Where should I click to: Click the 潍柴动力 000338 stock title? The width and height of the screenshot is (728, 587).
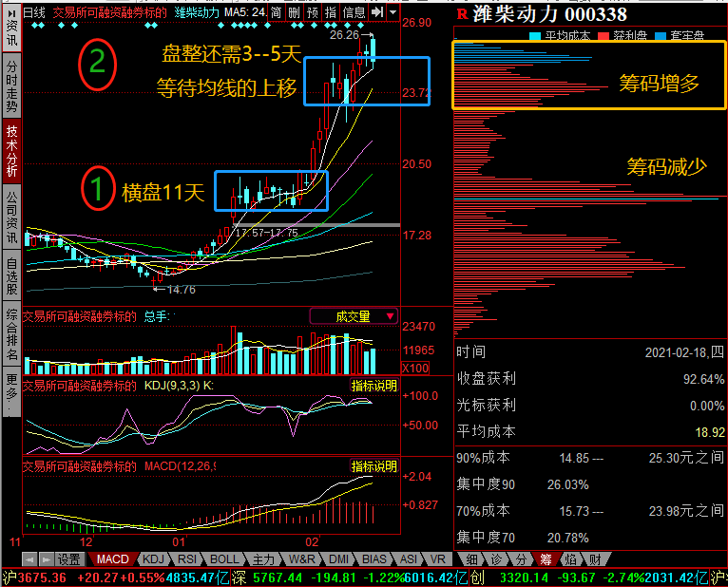(x=549, y=14)
